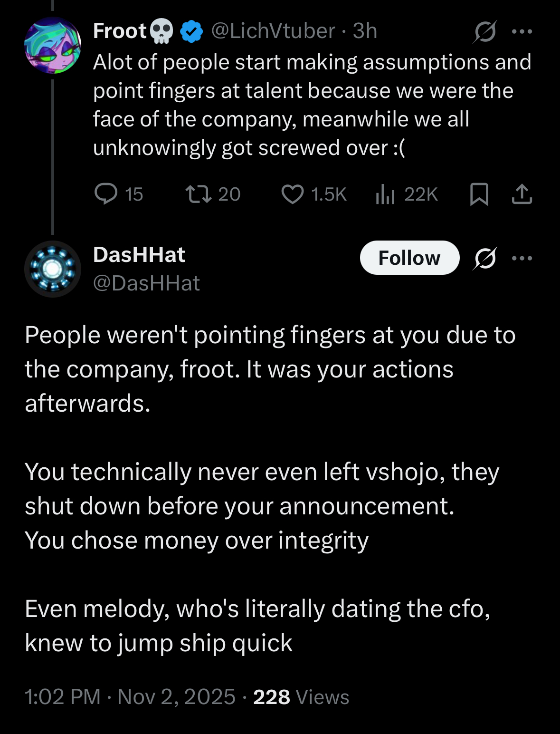Open DasHHat's arc reactor avatar
This screenshot has height=734, width=560.
pos(53,269)
